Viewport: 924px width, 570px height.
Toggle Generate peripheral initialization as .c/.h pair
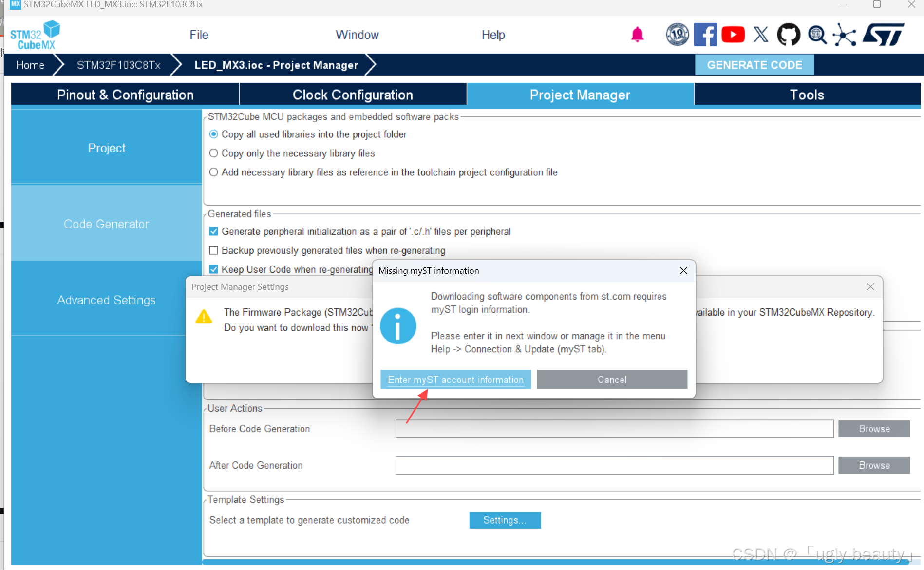(213, 231)
